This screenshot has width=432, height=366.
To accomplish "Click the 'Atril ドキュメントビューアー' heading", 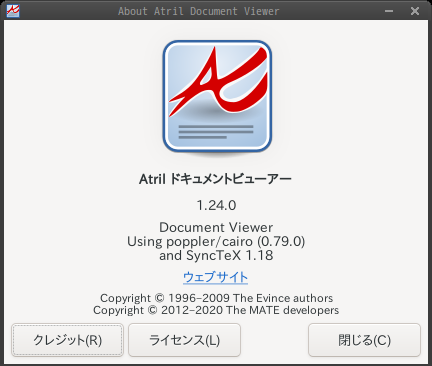I will pyautogui.click(x=216, y=179).
